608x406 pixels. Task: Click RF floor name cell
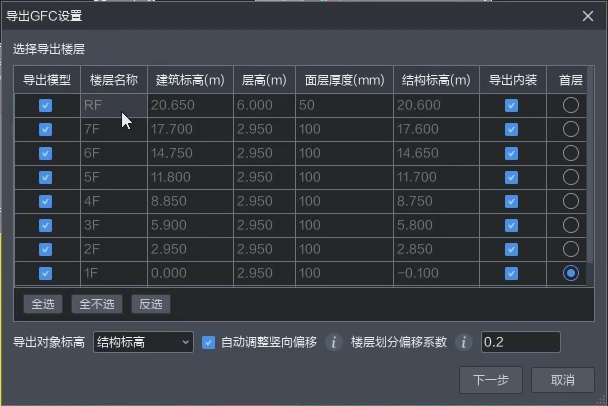tap(114, 105)
